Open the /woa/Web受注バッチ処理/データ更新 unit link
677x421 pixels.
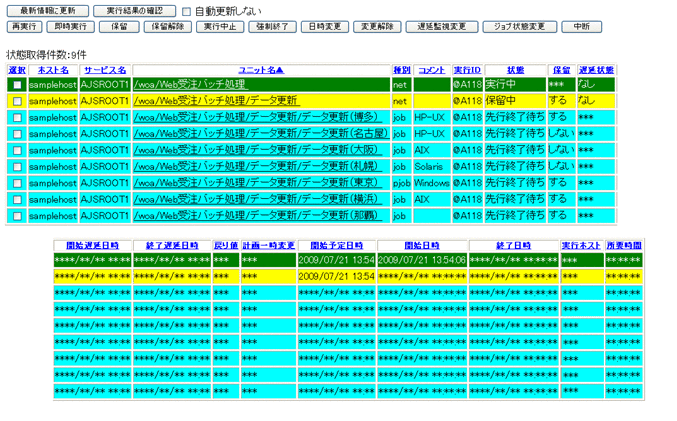point(215,102)
